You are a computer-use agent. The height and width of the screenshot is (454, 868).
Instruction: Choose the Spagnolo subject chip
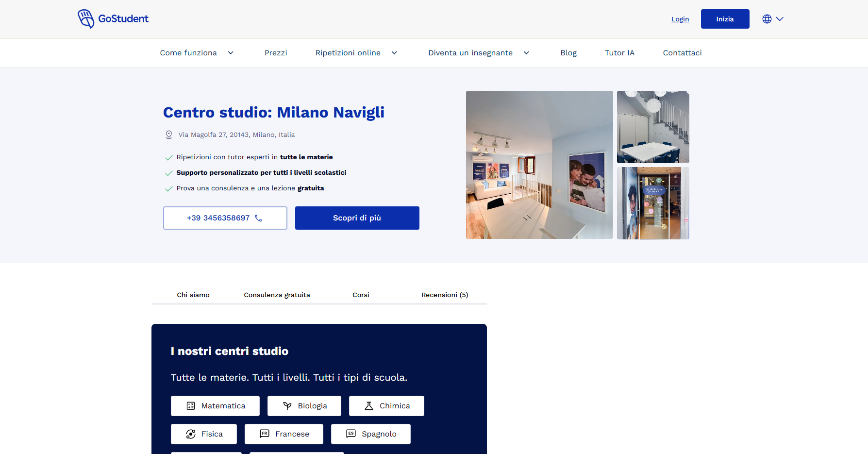coord(371,434)
